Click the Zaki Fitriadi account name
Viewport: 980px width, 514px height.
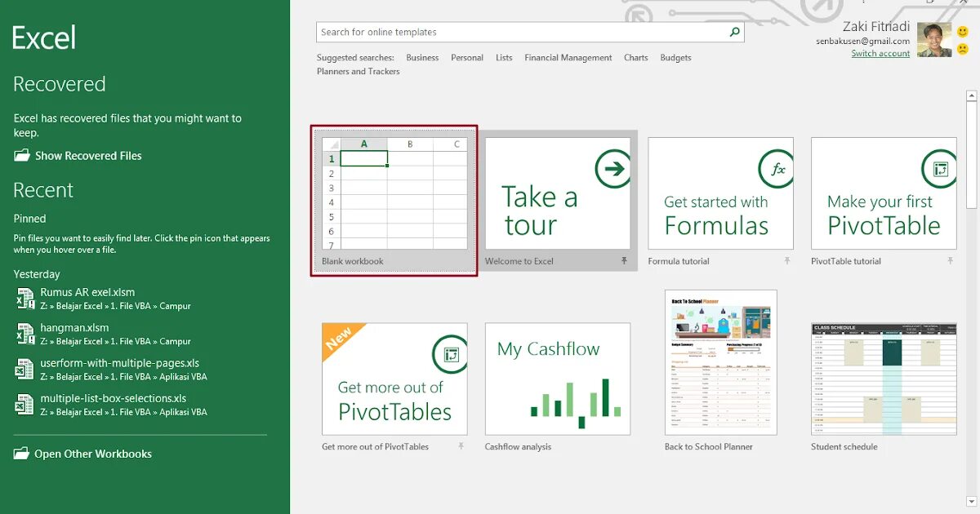(876, 26)
